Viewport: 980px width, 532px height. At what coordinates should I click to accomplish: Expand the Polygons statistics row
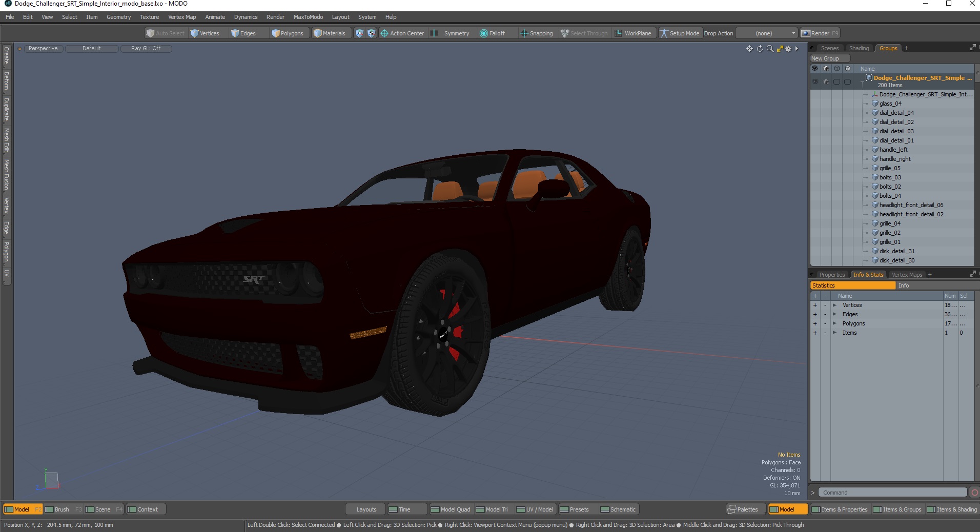pos(834,324)
